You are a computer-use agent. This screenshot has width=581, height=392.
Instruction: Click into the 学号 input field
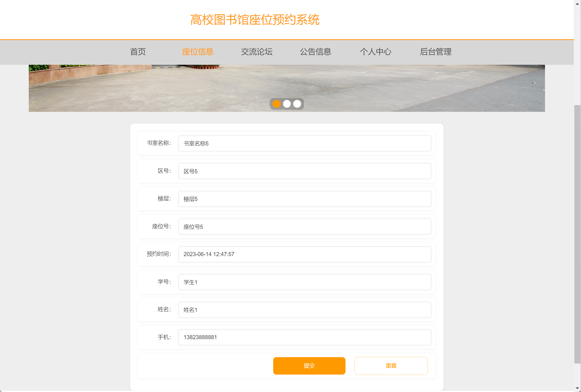[x=305, y=282]
